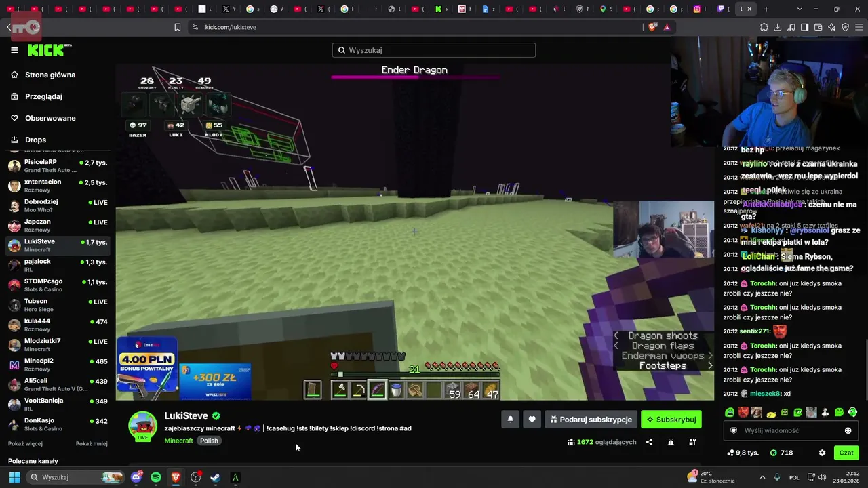Click the bookmark icon in address bar
868x488 pixels.
[178, 27]
